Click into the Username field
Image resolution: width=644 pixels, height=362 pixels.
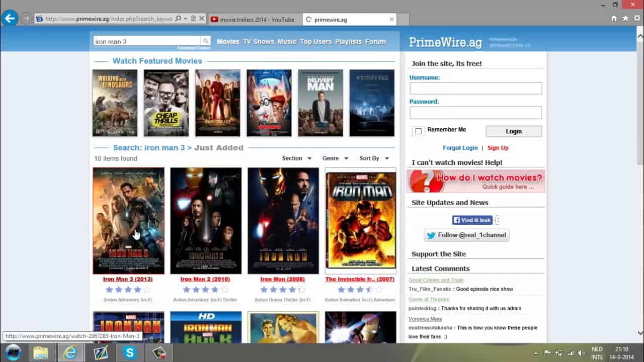[x=475, y=88]
